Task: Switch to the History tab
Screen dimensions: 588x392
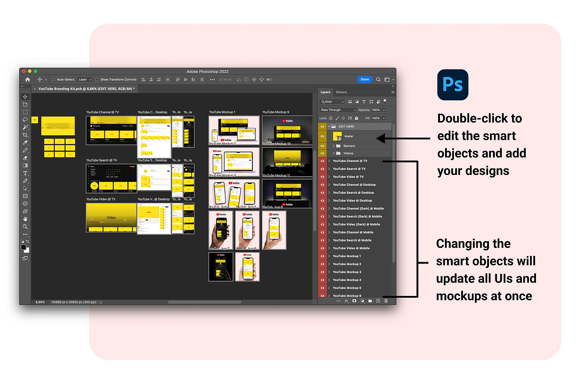Action: [x=341, y=92]
